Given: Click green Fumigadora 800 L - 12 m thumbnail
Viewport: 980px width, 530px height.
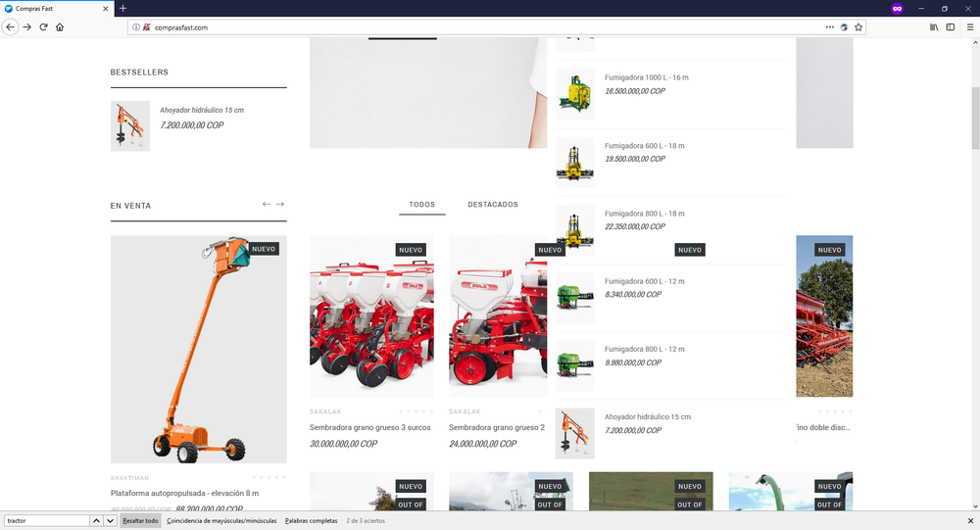Looking at the screenshot, I should tap(575, 365).
